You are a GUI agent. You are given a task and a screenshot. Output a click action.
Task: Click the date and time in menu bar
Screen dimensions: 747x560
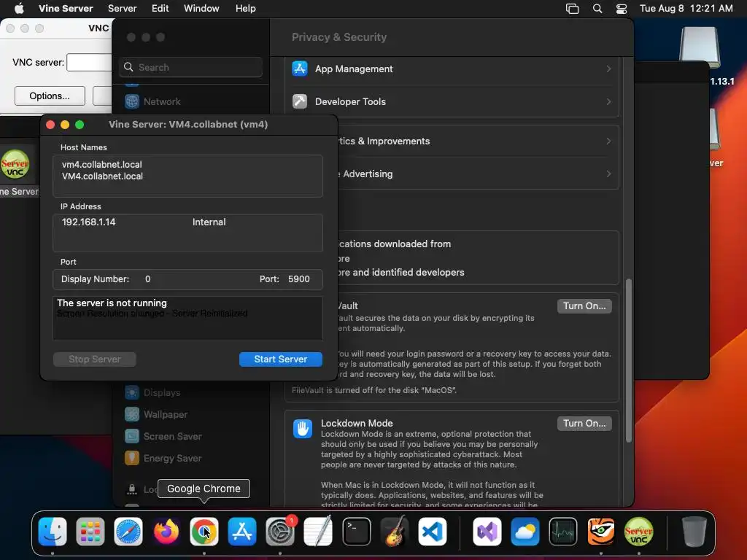click(686, 8)
